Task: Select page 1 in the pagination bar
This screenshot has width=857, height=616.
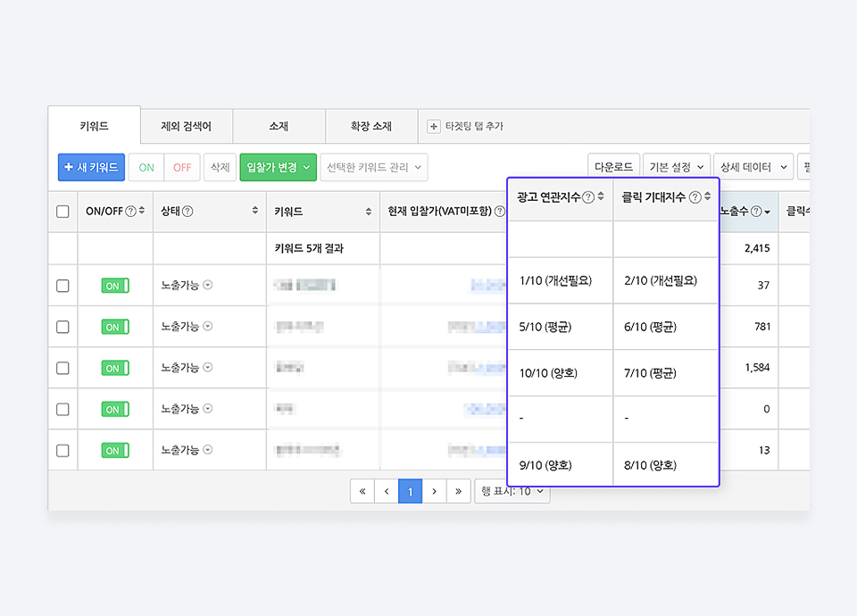Action: pos(410,491)
